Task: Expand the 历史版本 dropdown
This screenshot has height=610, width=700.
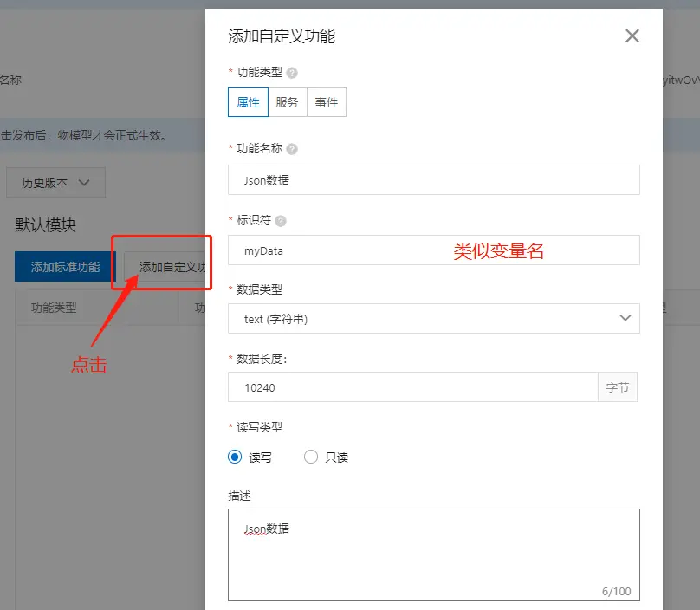Action: tap(55, 183)
